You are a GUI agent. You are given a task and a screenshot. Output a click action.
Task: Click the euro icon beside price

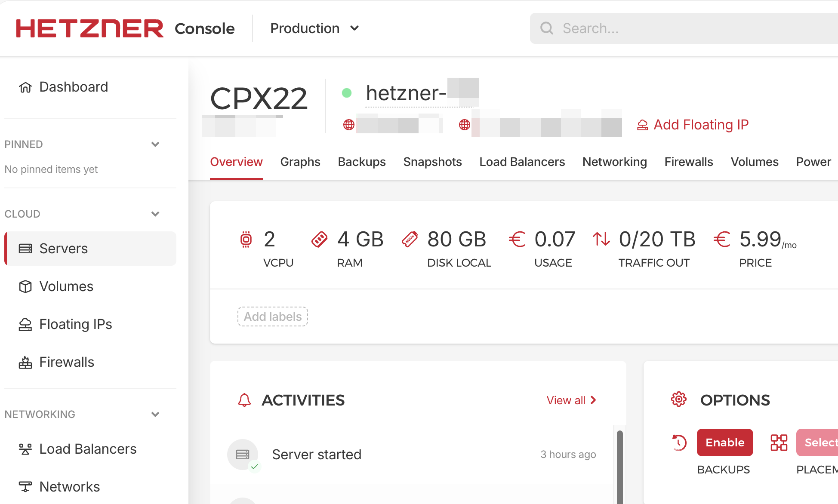(722, 239)
